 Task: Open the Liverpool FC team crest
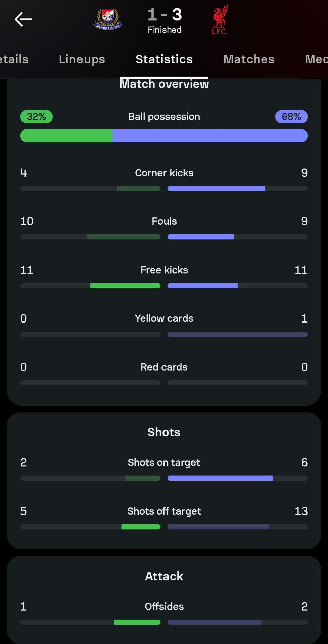coord(219,20)
